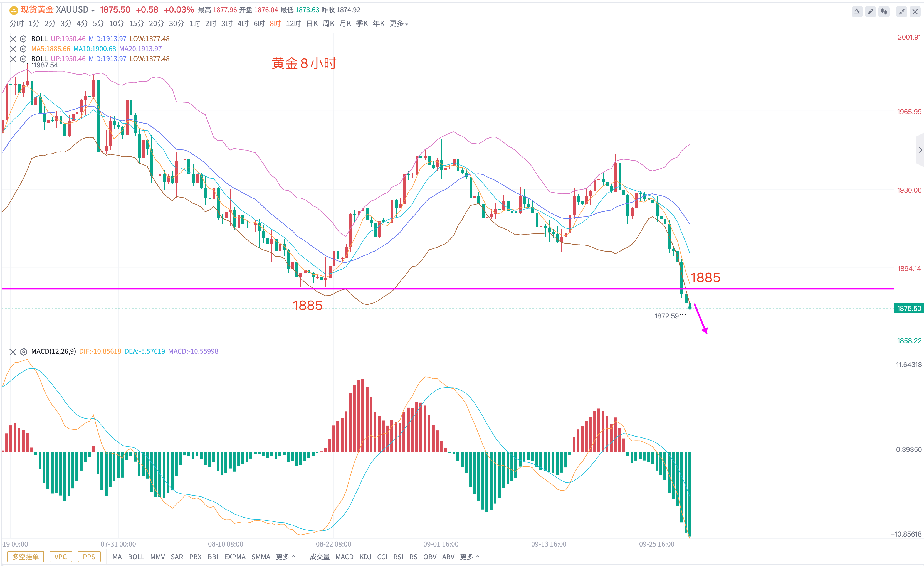
Task: Open settings gear for MA5 indicator row
Action: tap(23, 49)
